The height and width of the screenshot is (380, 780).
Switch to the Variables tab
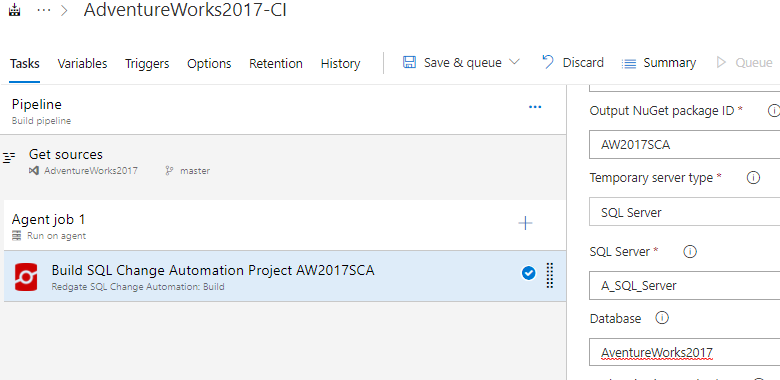[82, 64]
